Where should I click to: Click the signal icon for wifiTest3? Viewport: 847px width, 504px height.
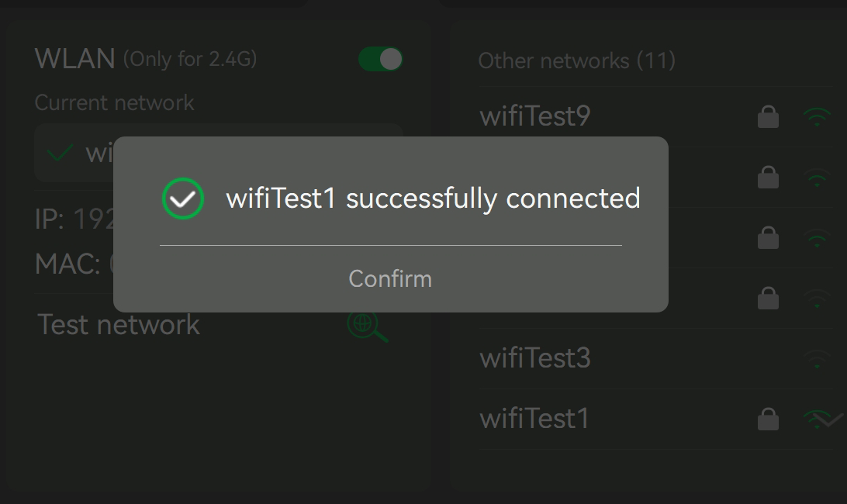click(x=817, y=359)
